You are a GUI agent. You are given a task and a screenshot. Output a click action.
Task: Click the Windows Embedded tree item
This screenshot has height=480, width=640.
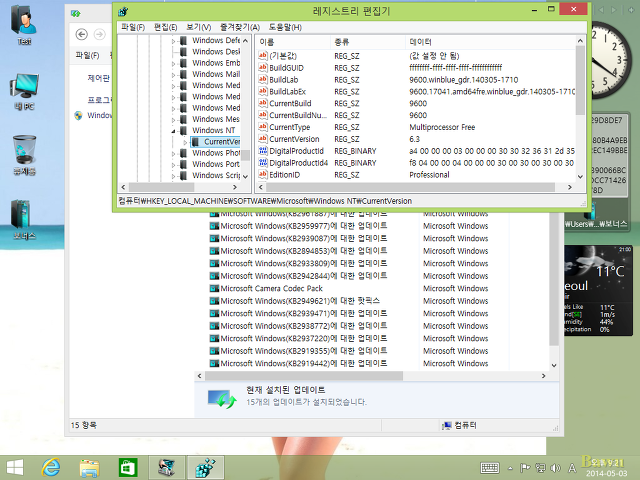click(x=216, y=63)
